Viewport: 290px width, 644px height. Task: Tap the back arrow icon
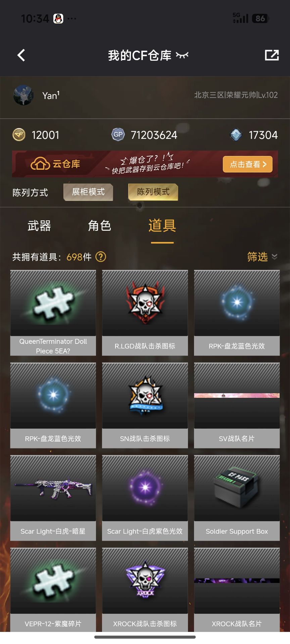pos(21,55)
